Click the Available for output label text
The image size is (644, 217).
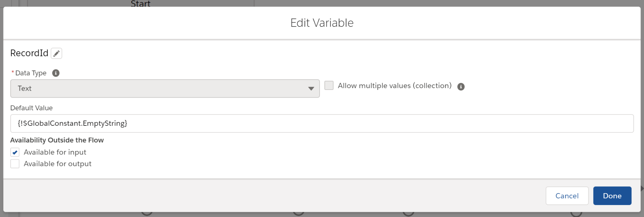[58, 164]
